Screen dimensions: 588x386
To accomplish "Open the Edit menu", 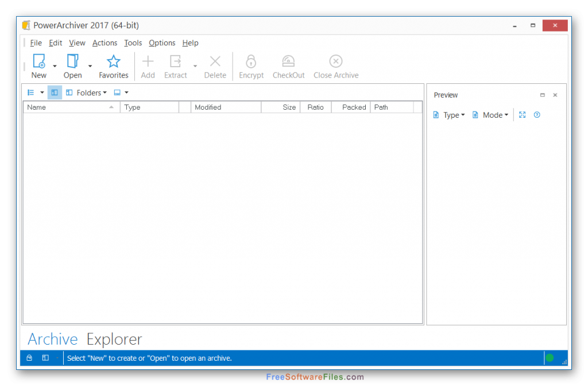I will point(56,43).
